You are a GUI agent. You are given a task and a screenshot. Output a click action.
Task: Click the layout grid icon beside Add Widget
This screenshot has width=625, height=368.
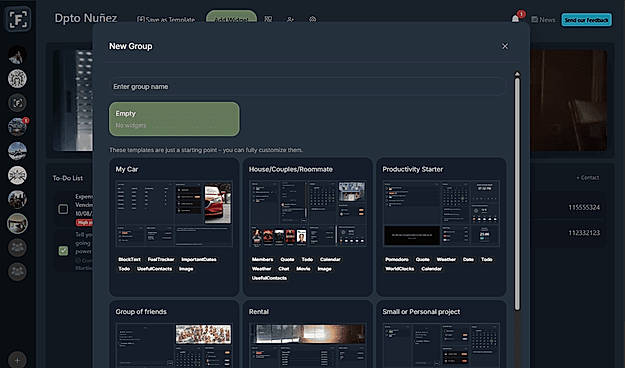coord(268,19)
